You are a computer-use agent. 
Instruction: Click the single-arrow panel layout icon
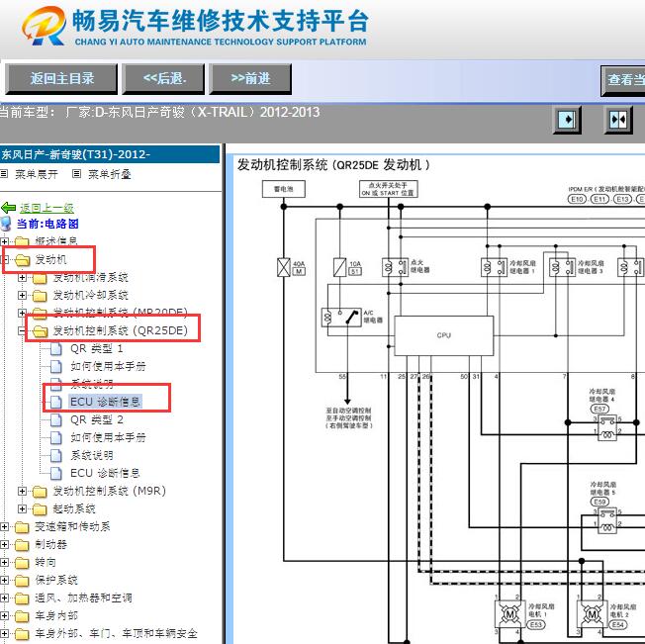567,120
